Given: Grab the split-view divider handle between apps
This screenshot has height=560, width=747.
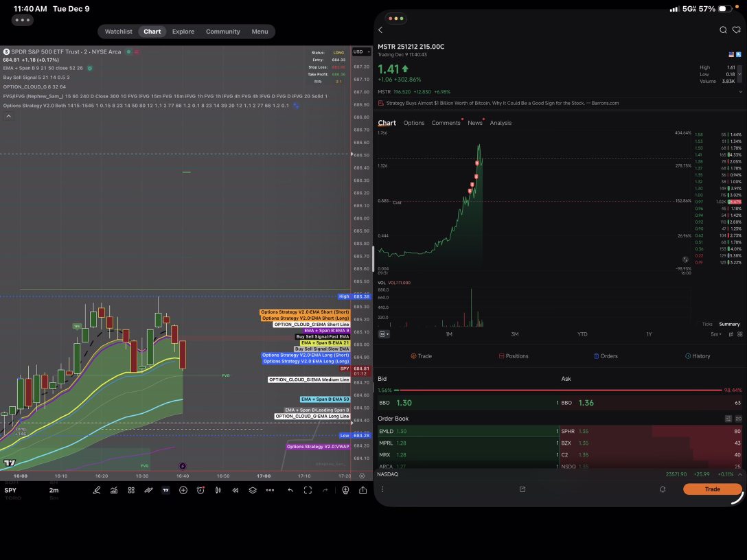Looking at the screenshot, I should [x=373, y=259].
